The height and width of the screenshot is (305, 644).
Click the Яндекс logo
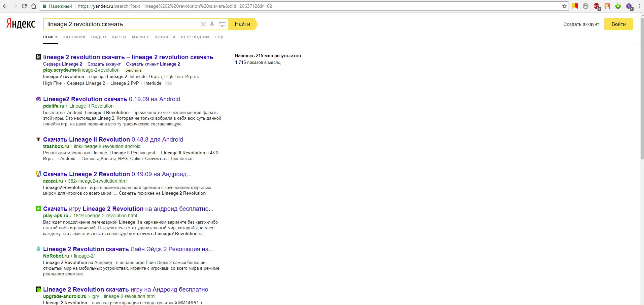pyautogui.click(x=21, y=24)
